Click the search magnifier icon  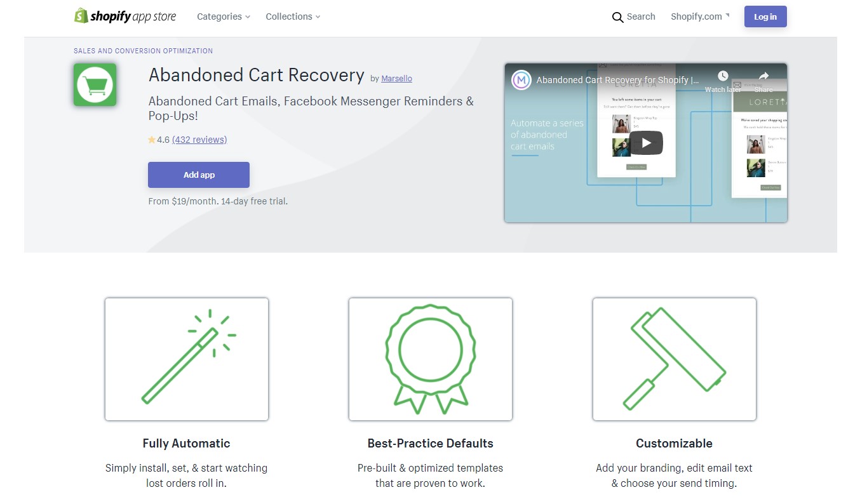[x=617, y=17]
